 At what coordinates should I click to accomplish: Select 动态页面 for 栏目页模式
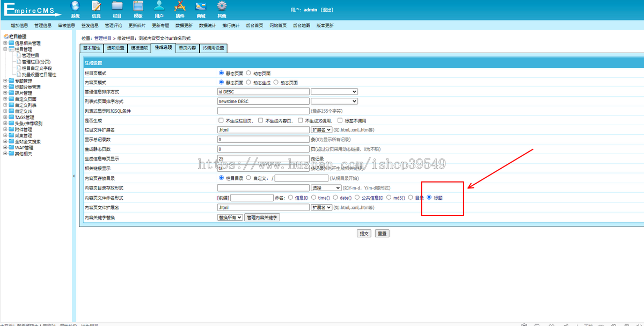click(x=248, y=73)
